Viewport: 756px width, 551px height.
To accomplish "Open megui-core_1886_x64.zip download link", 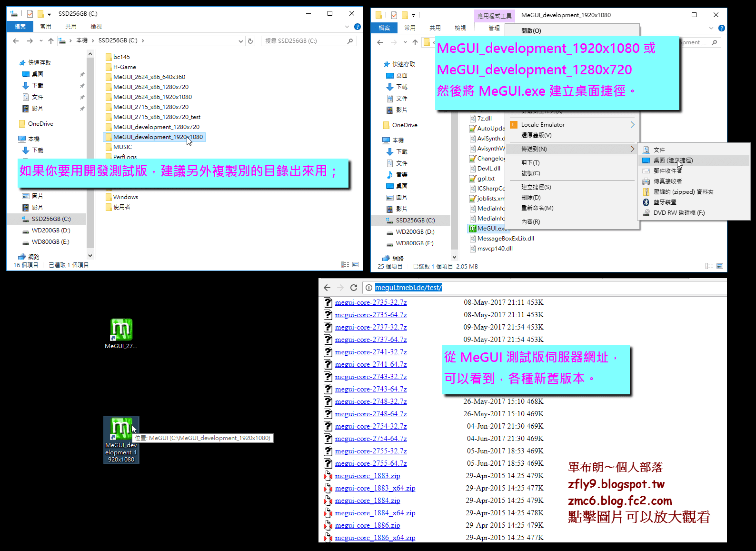I will (x=375, y=538).
